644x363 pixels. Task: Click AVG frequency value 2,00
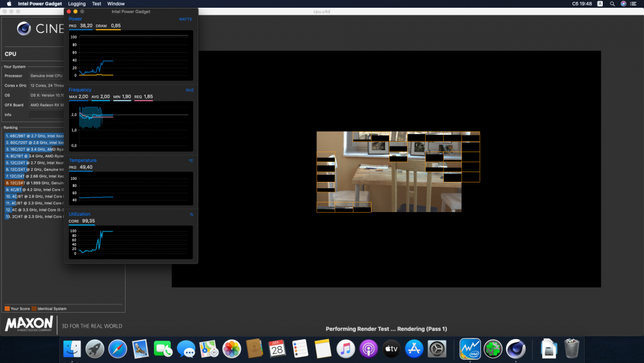pos(105,97)
